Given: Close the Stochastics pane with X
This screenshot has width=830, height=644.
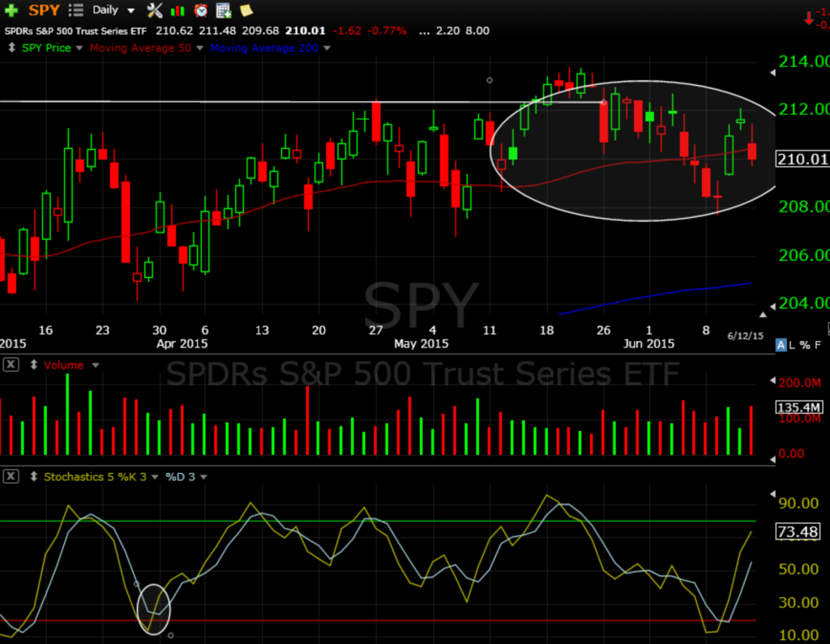Looking at the screenshot, I should [11, 476].
